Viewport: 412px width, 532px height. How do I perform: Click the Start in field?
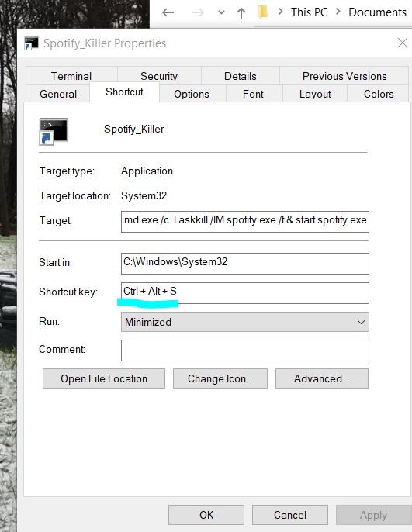pos(245,264)
